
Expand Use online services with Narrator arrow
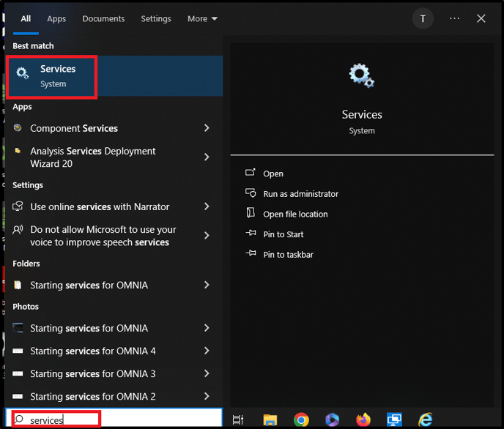tap(207, 206)
